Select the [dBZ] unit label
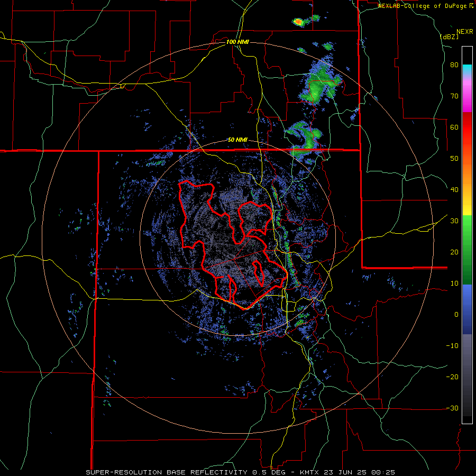 click(449, 36)
